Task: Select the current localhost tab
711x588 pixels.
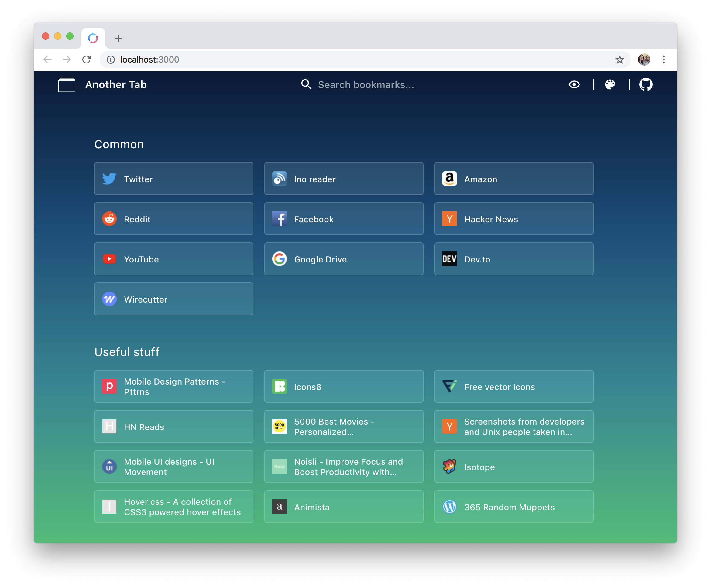Action: 93,38
